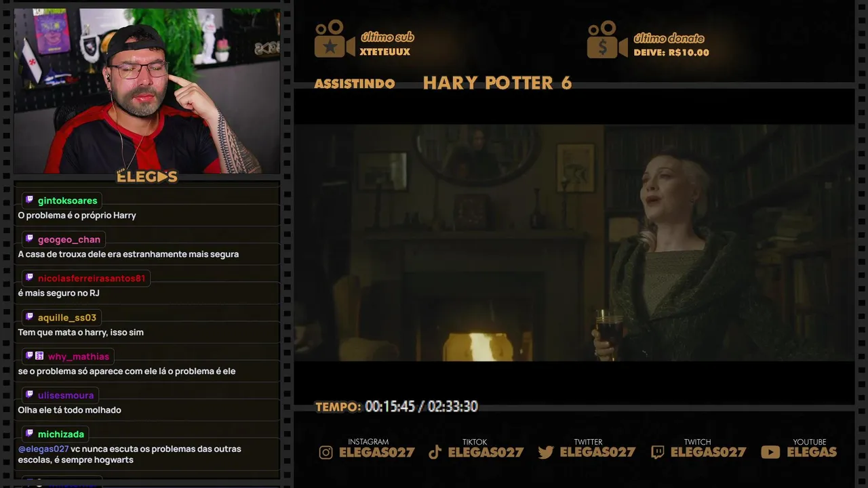The height and width of the screenshot is (488, 868).
Task: Click the TEMPO 00:15:45 / 02:33:30 timer
Action: 397,407
